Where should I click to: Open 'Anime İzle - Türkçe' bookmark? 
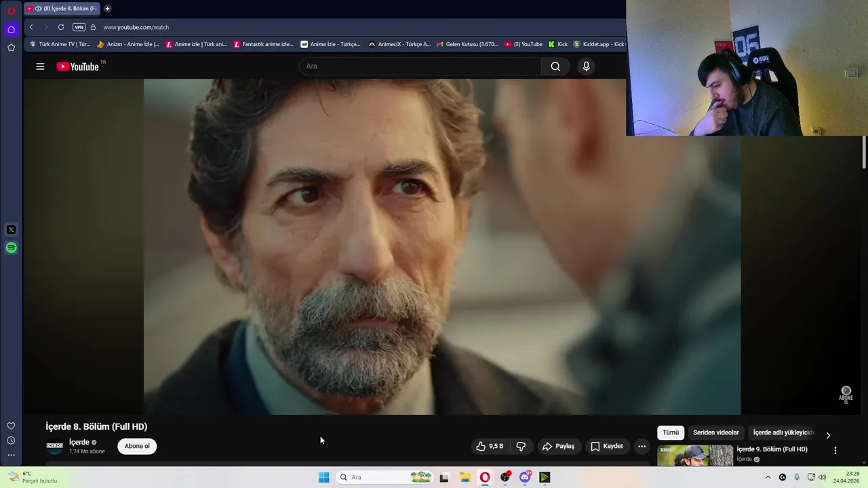click(x=331, y=44)
